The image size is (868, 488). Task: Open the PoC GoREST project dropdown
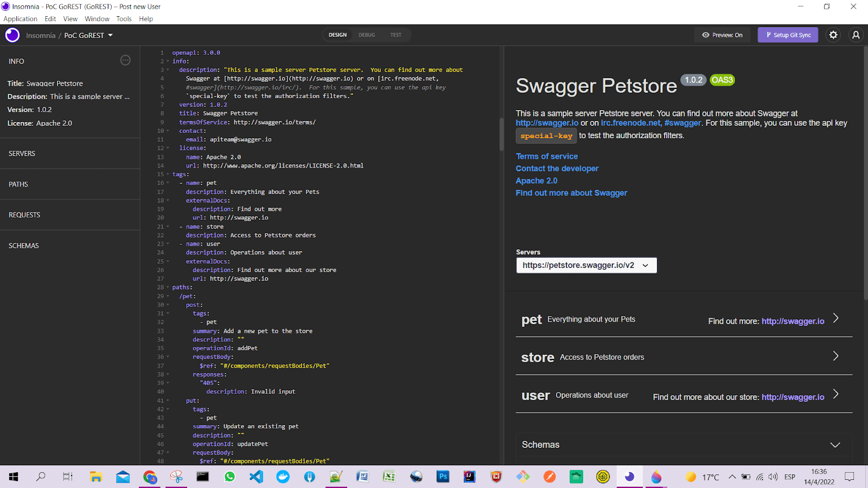[88, 35]
